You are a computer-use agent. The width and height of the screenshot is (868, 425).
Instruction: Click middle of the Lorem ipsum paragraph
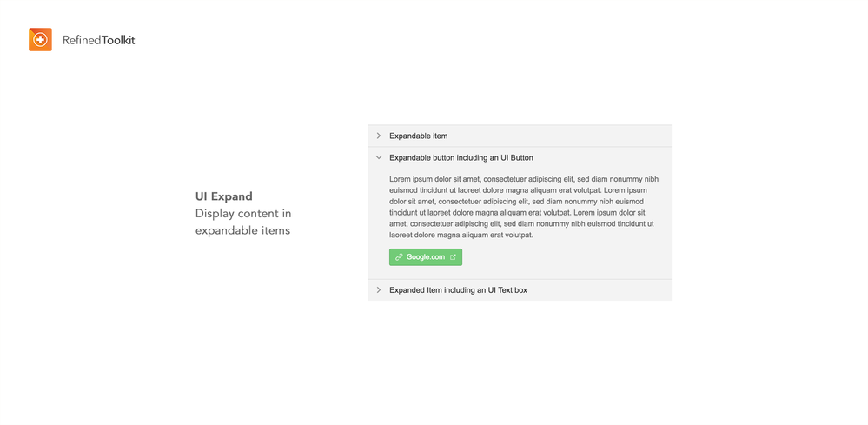524,207
